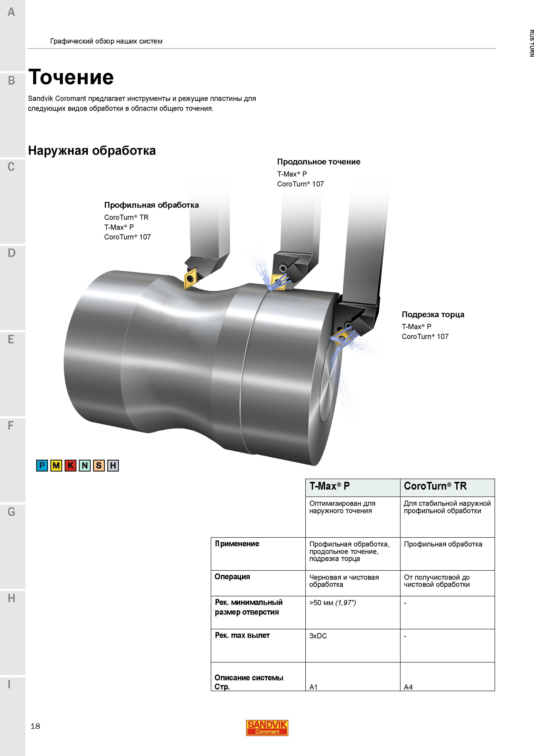Jump to section tab E
This screenshot has height=756, width=534.
tap(12, 374)
